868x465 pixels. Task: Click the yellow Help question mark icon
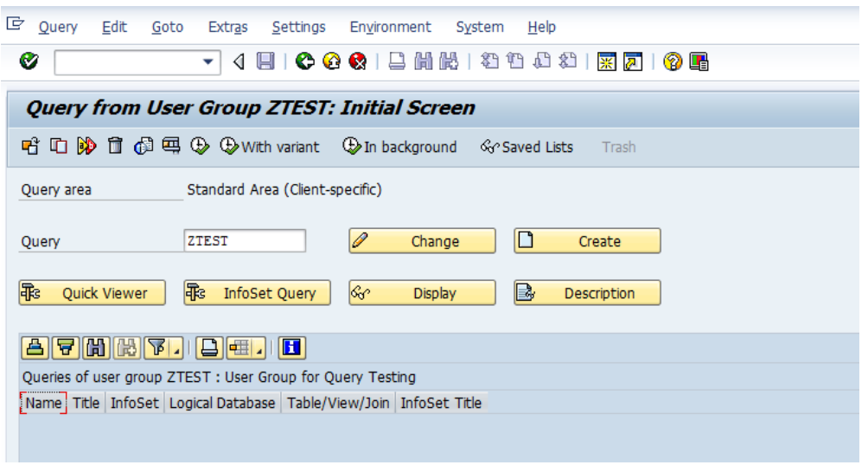pos(673,61)
